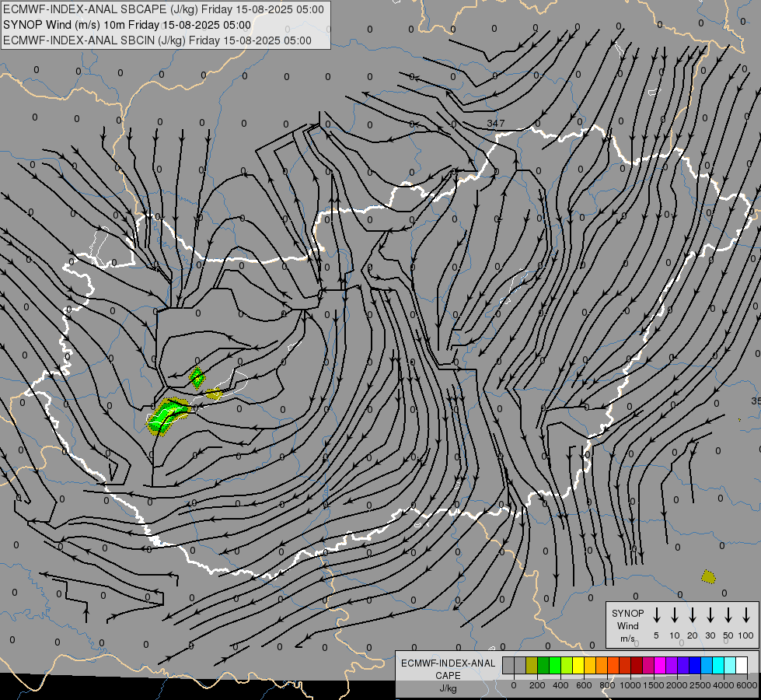This screenshot has height=700, width=761.
Task: Click the '100' value in wind legend
Action: [746, 635]
